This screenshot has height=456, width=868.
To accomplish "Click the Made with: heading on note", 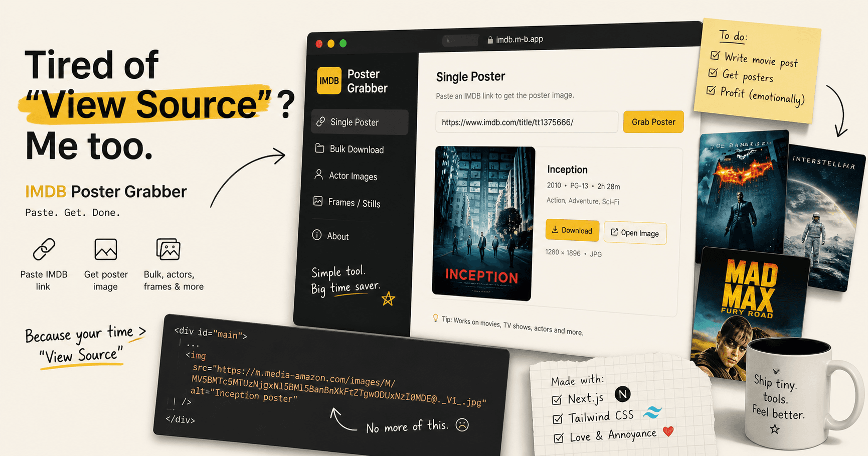I will (x=577, y=380).
